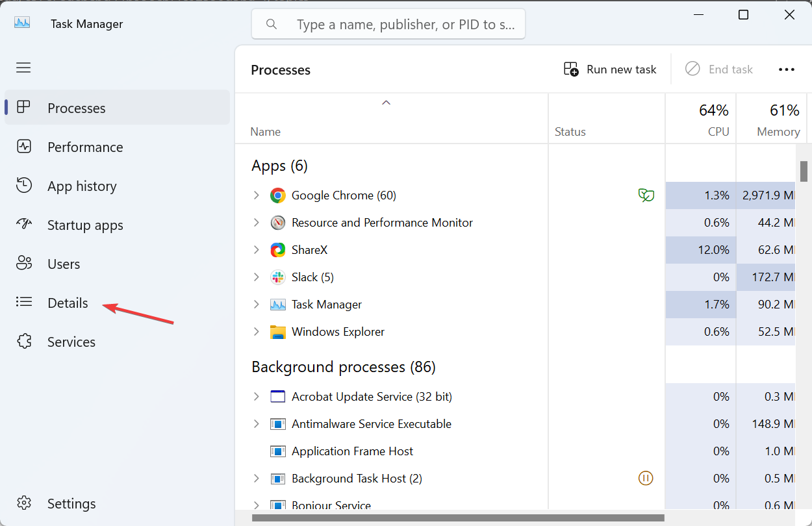Expand the Slack process group

pos(256,277)
